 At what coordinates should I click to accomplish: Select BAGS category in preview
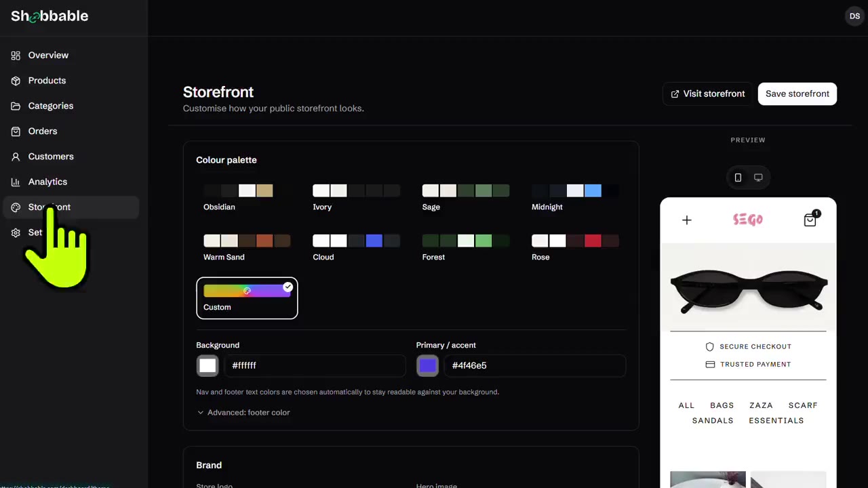pos(722,405)
